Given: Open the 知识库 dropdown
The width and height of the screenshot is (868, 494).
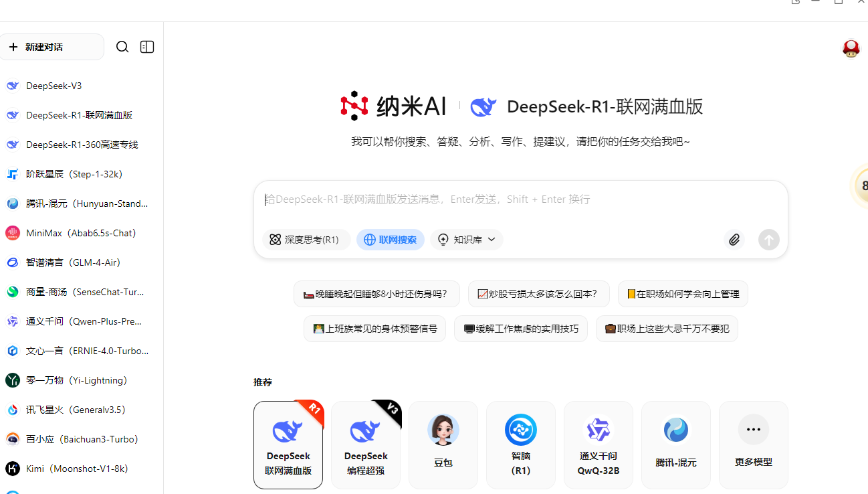Looking at the screenshot, I should [467, 240].
